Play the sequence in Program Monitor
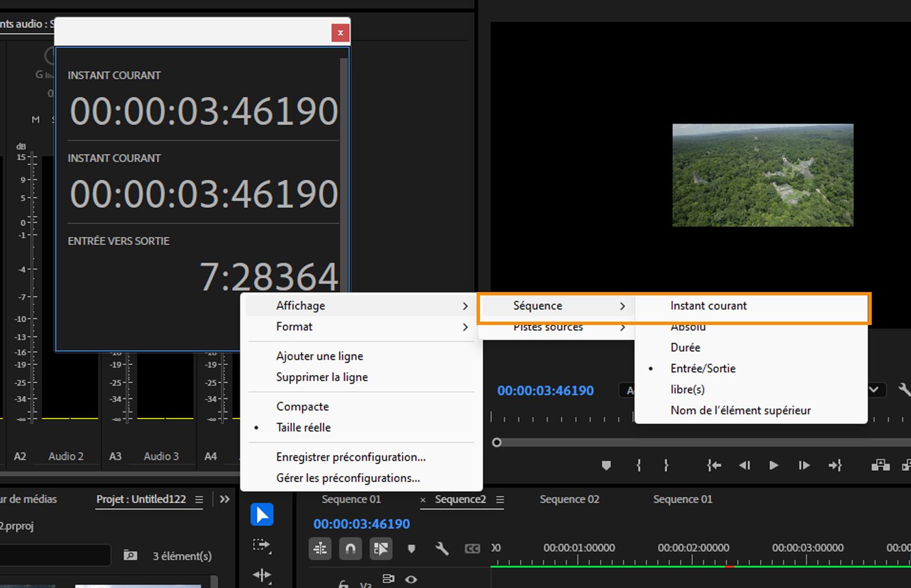Screen dimensions: 911x588 pyautogui.click(x=774, y=466)
